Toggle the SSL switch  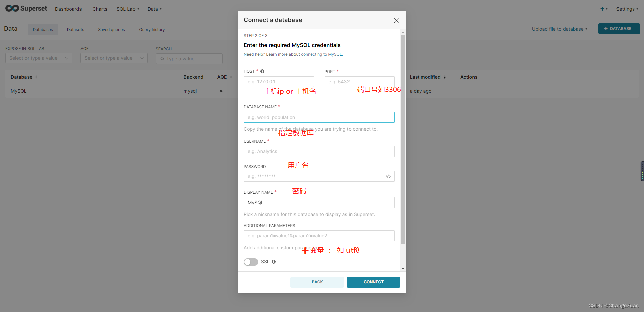point(251,262)
